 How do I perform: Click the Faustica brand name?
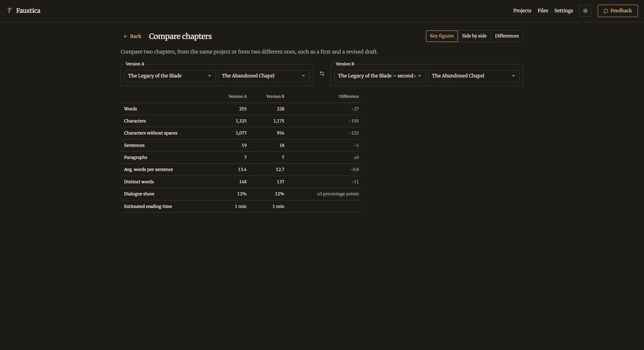[28, 11]
